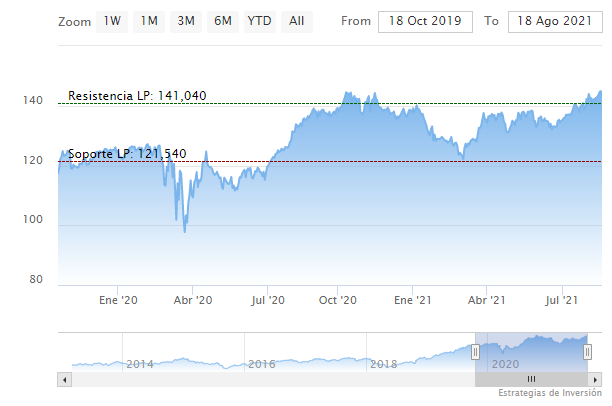Click the right scroll arrow of the navigator

(x=597, y=379)
